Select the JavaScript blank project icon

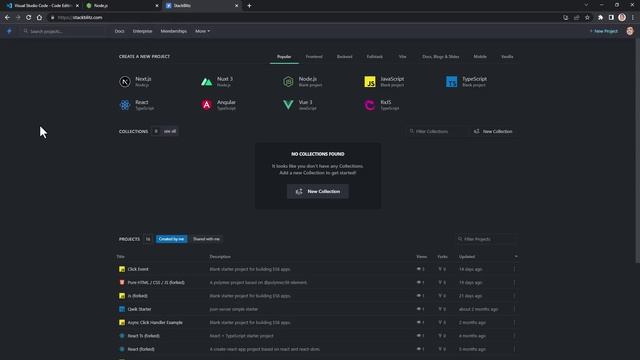click(370, 82)
